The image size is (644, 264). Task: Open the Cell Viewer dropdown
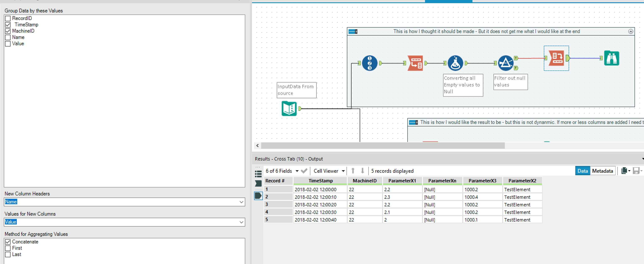tap(329, 171)
